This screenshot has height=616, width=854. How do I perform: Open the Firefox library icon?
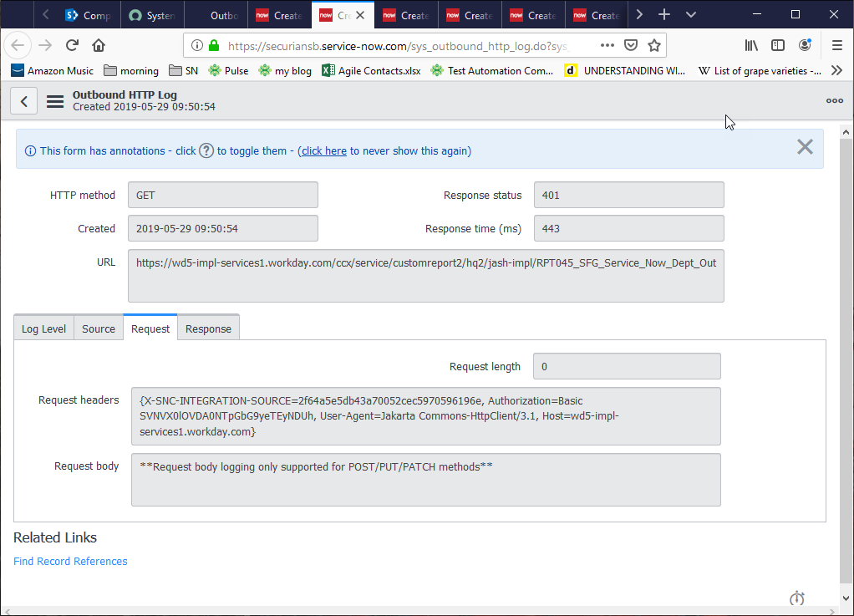click(x=750, y=44)
